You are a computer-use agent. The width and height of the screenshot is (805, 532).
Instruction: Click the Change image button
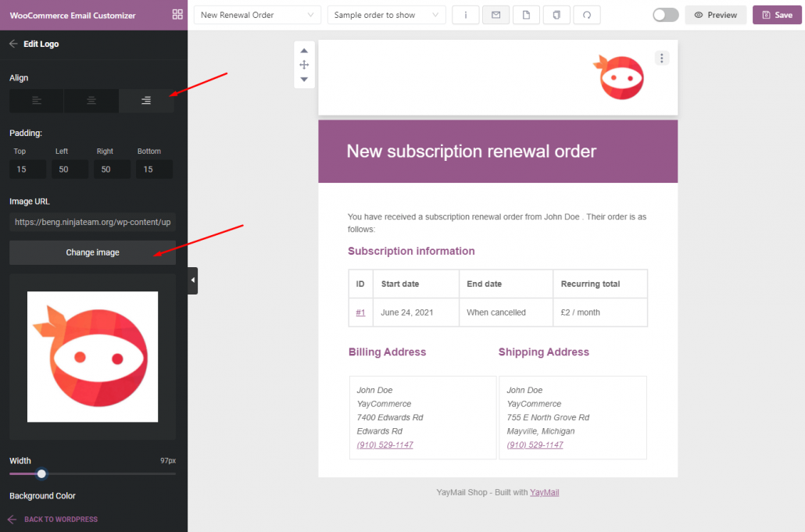pos(92,252)
